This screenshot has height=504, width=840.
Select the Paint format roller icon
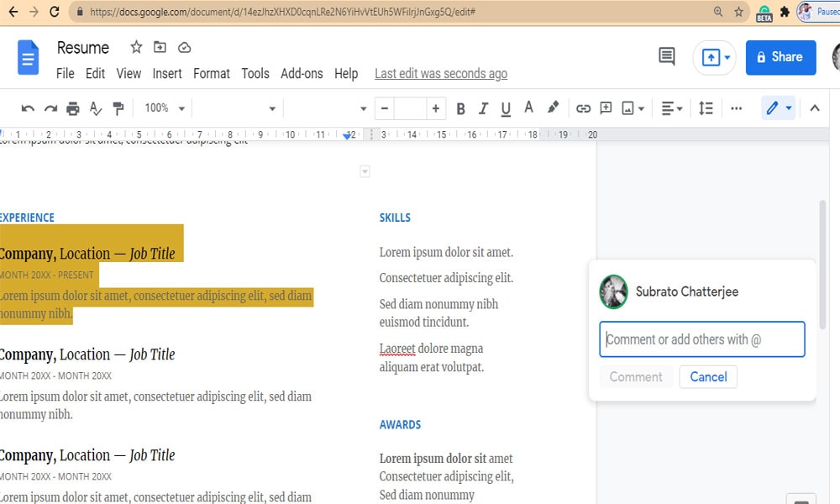[118, 108]
